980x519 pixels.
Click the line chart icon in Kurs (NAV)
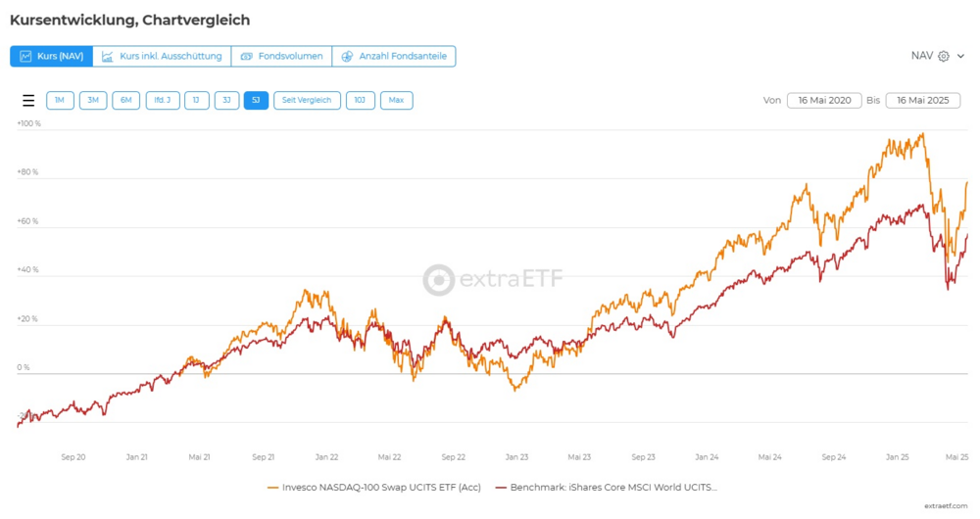point(25,57)
